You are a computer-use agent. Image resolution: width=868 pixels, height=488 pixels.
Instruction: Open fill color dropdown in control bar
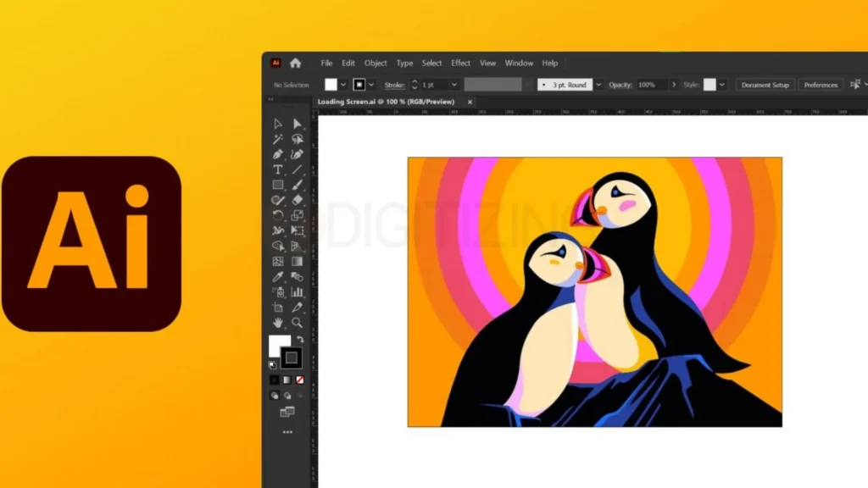click(343, 85)
